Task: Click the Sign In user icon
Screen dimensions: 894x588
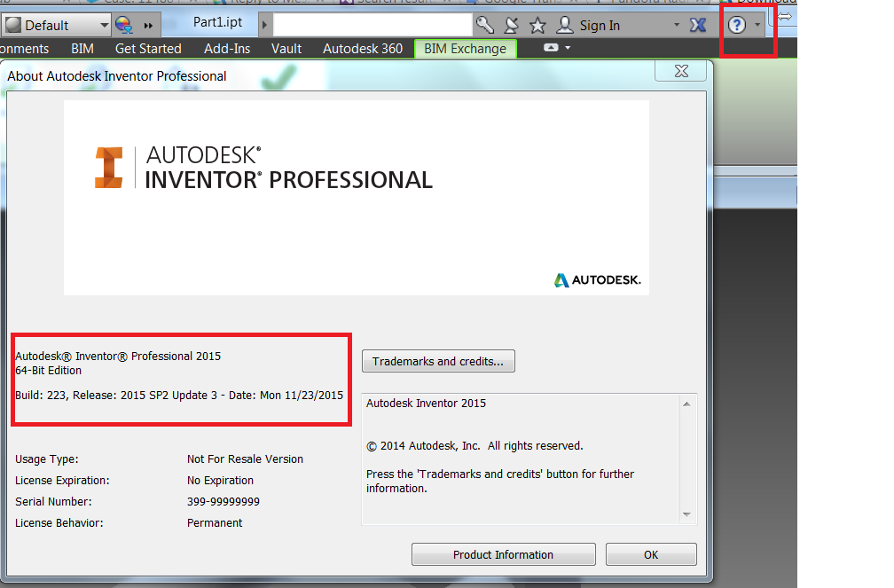Action: [x=565, y=24]
